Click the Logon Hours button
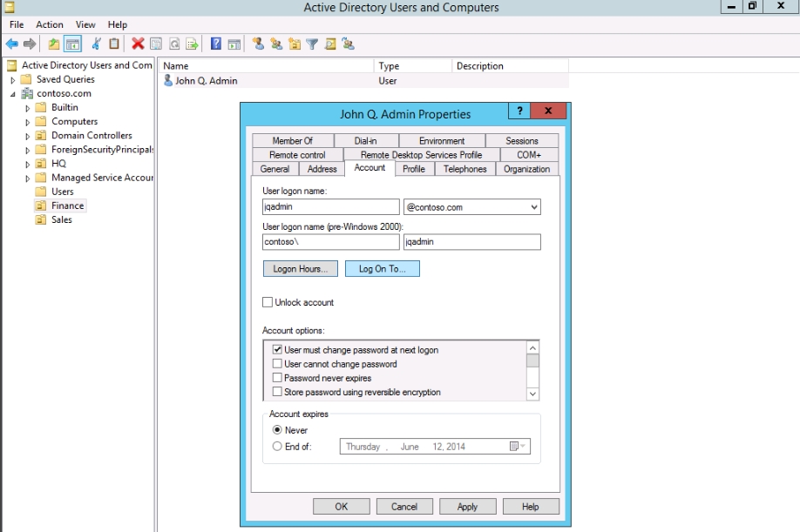This screenshot has width=800, height=532. tap(300, 269)
